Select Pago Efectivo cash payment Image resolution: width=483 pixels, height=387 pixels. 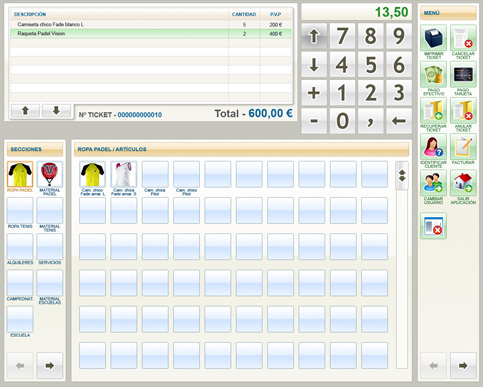coord(433,74)
